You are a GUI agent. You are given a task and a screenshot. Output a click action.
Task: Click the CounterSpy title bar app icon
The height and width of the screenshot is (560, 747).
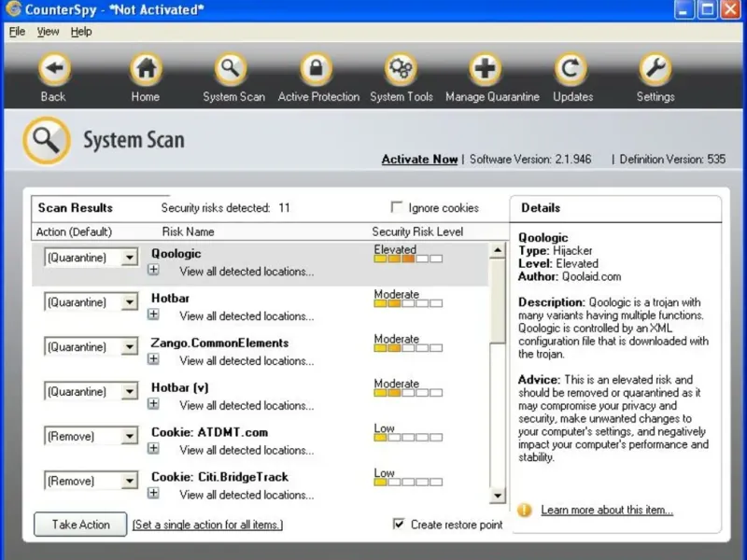click(x=12, y=9)
